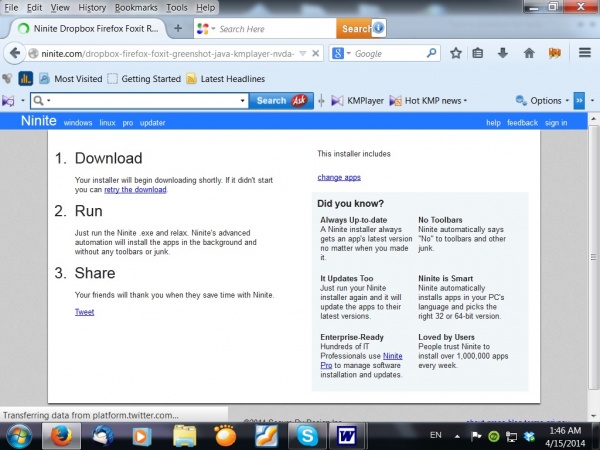Click the bookmark star icon
600x450 pixels.
[456, 53]
